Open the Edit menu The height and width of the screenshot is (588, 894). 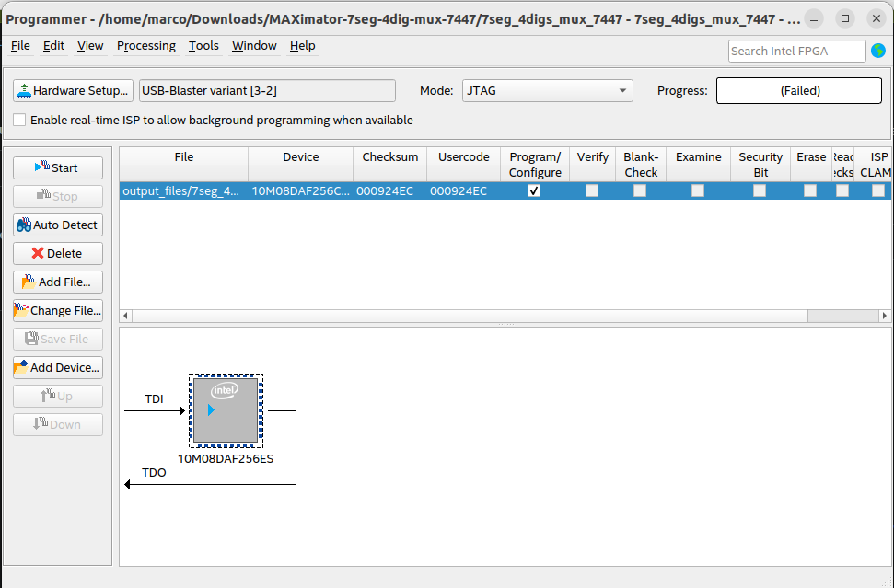click(53, 46)
